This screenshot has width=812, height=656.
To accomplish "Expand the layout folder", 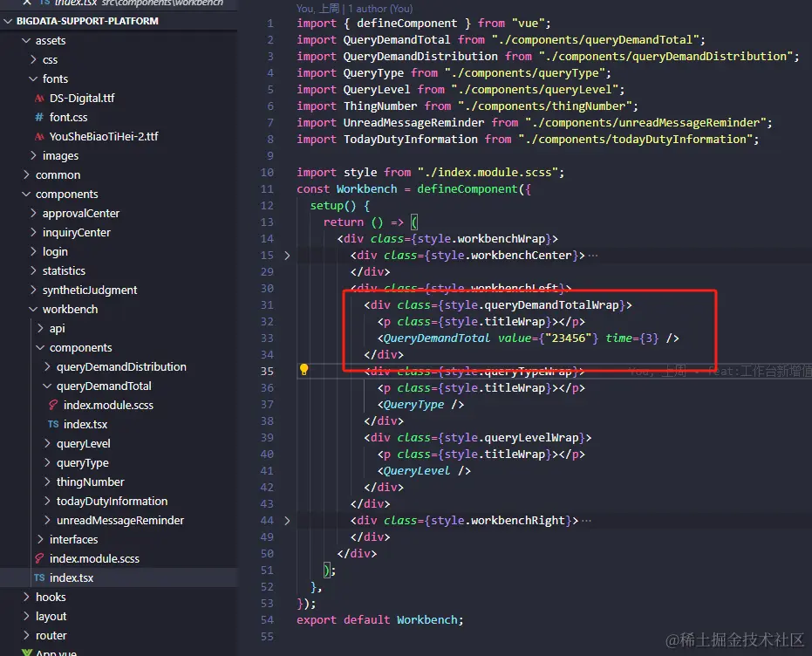I will pos(26,616).
